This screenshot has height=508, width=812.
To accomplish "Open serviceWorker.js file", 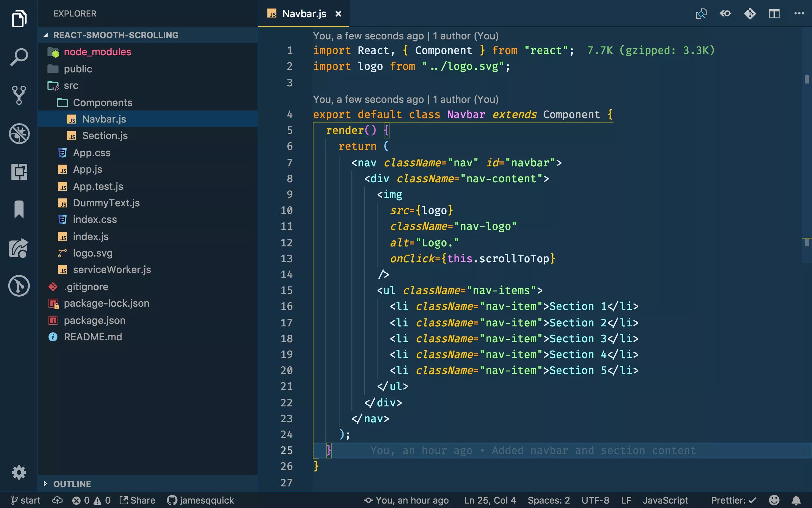I will (x=147, y=270).
